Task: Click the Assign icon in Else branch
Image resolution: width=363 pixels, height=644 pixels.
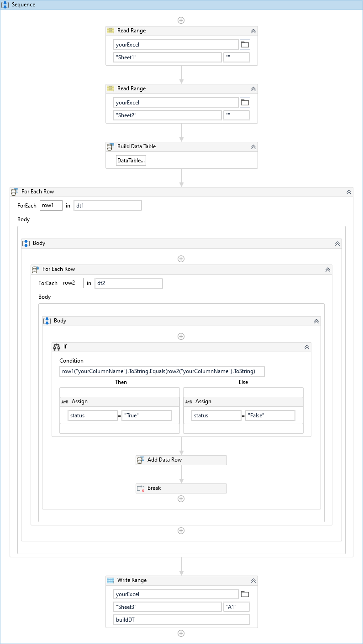Action: point(188,402)
